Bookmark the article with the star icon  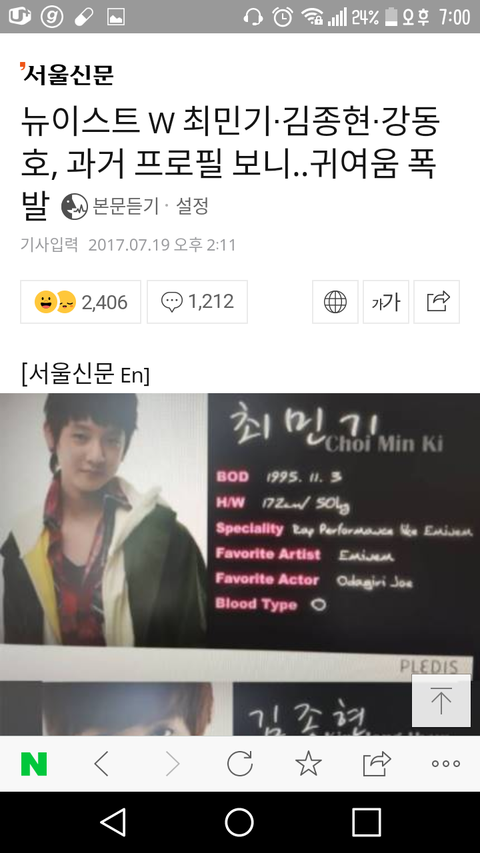[308, 763]
